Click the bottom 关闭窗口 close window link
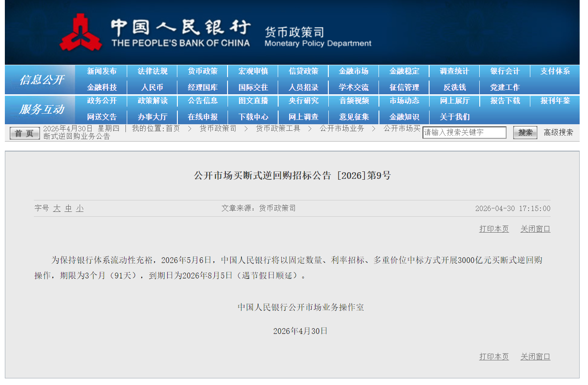 [535, 357]
